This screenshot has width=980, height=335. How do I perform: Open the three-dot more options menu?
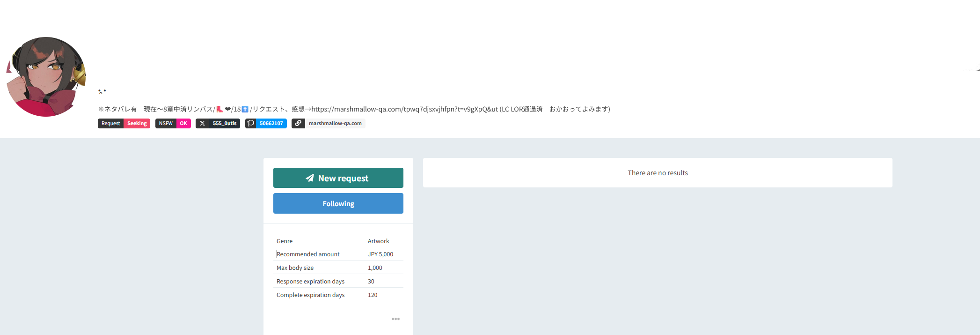click(x=395, y=319)
